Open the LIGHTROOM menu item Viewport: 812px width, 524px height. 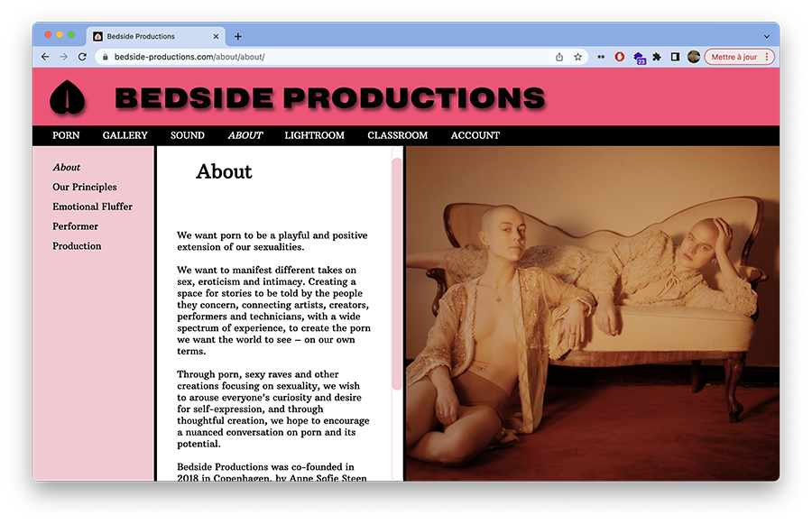point(314,135)
